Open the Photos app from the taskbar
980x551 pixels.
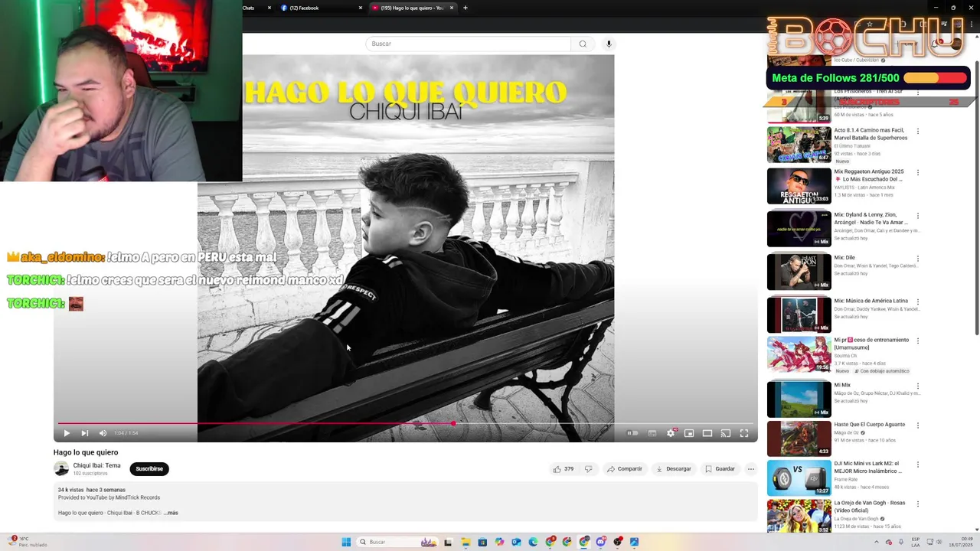pyautogui.click(x=634, y=542)
